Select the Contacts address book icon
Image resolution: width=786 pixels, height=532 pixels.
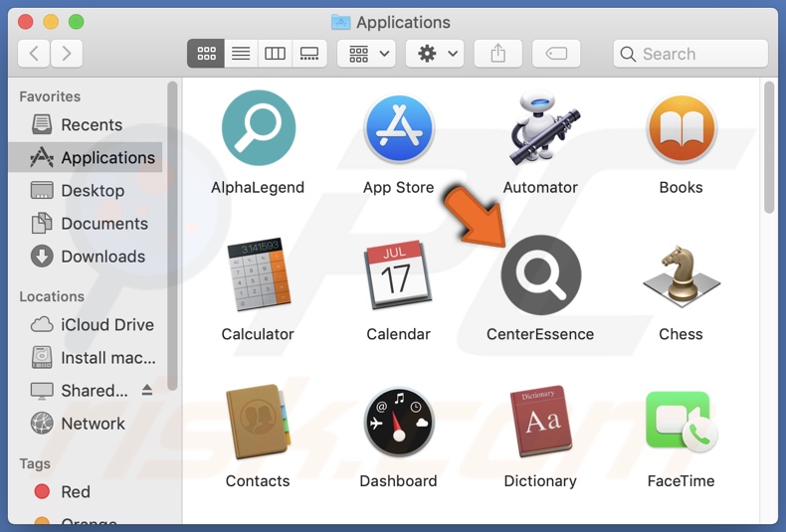pos(258,422)
